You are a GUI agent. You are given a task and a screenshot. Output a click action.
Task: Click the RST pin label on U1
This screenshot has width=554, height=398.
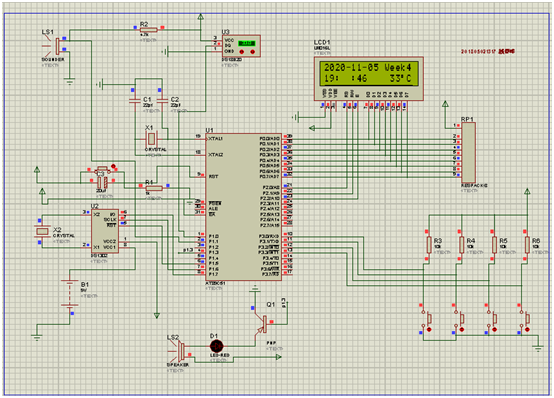click(213, 176)
